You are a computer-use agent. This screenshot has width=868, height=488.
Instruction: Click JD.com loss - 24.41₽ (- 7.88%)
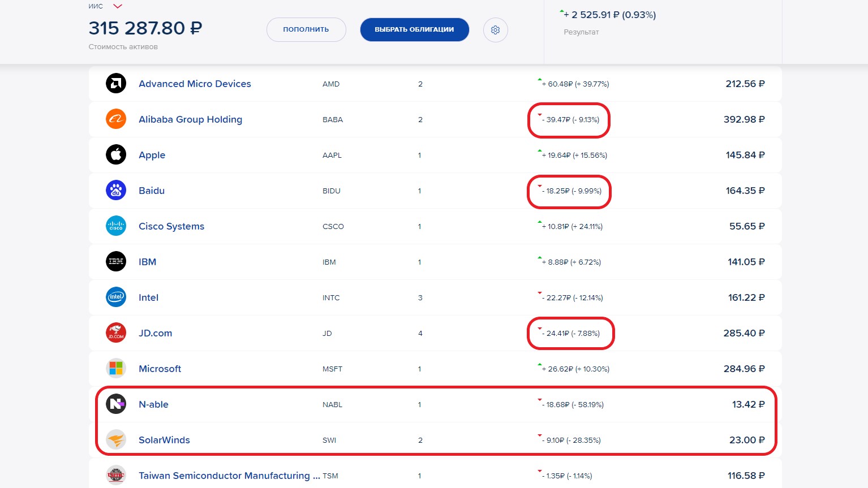point(570,334)
